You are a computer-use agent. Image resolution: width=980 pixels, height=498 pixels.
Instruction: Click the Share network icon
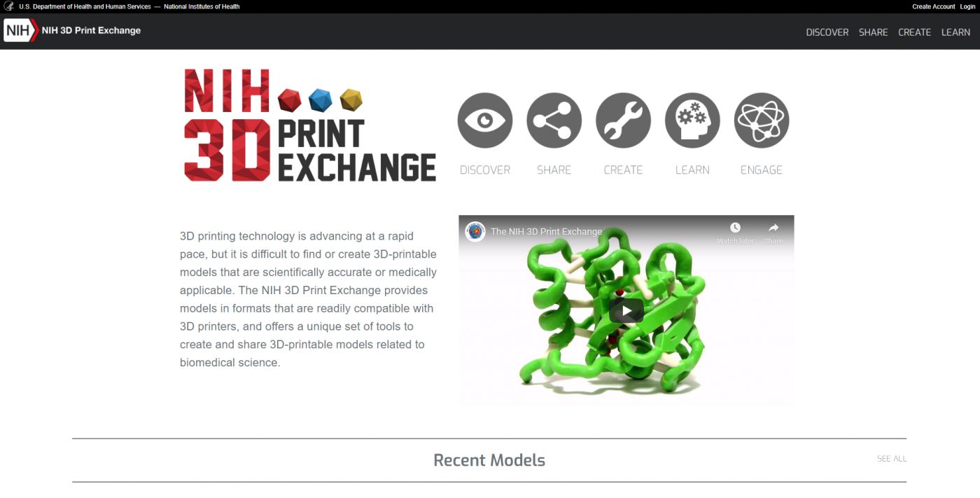554,120
